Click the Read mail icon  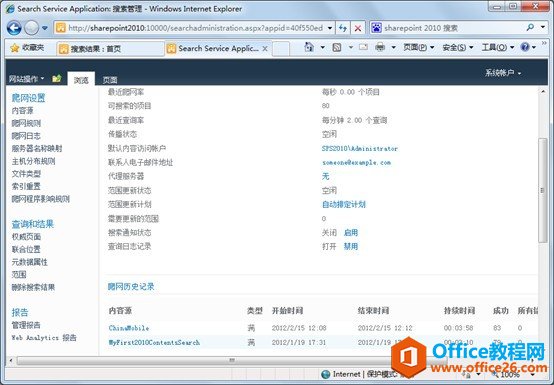[x=363, y=47]
